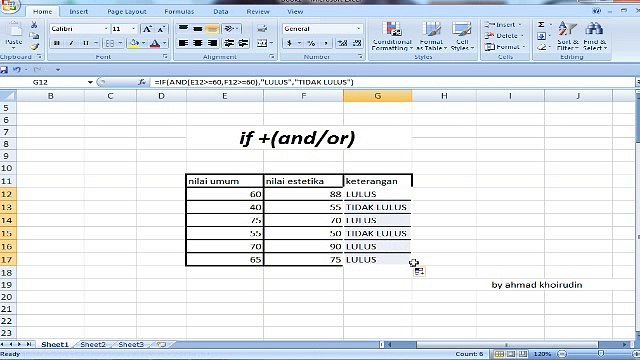Switch to the Insert ribbon tab
This screenshot has height=360, width=640.
pos(78,11)
